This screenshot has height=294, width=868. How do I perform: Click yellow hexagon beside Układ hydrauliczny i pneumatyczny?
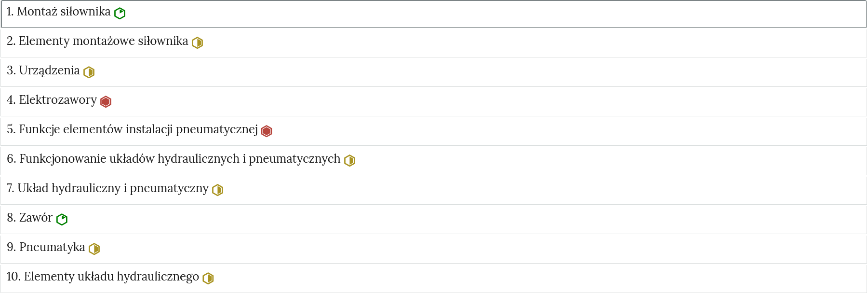click(218, 190)
